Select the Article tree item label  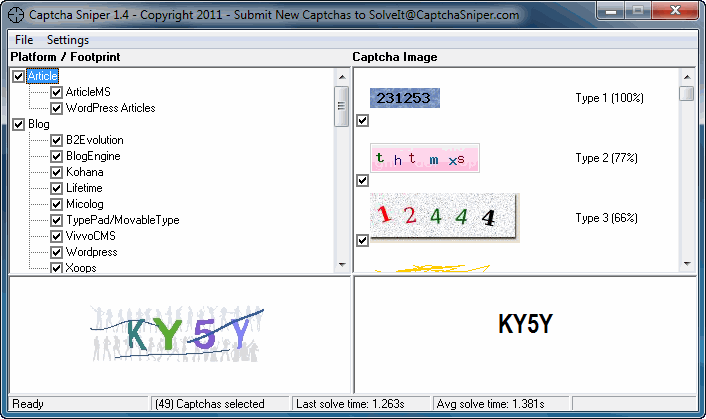[x=43, y=76]
